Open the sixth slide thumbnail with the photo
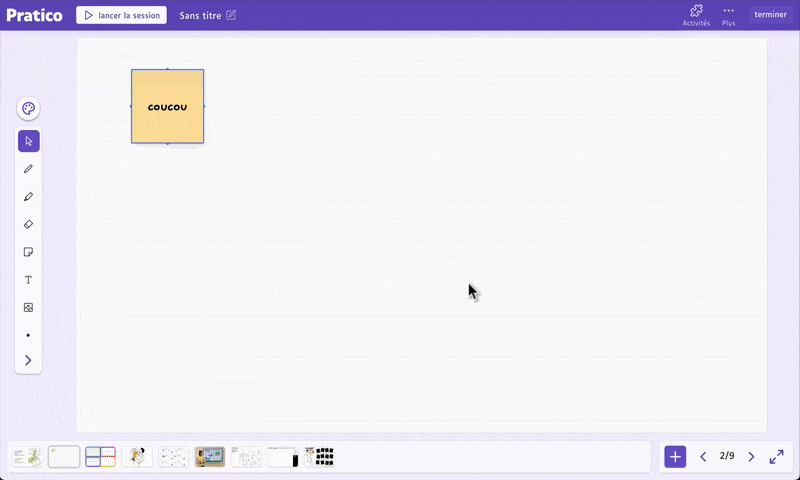Image resolution: width=800 pixels, height=480 pixels. point(210,457)
